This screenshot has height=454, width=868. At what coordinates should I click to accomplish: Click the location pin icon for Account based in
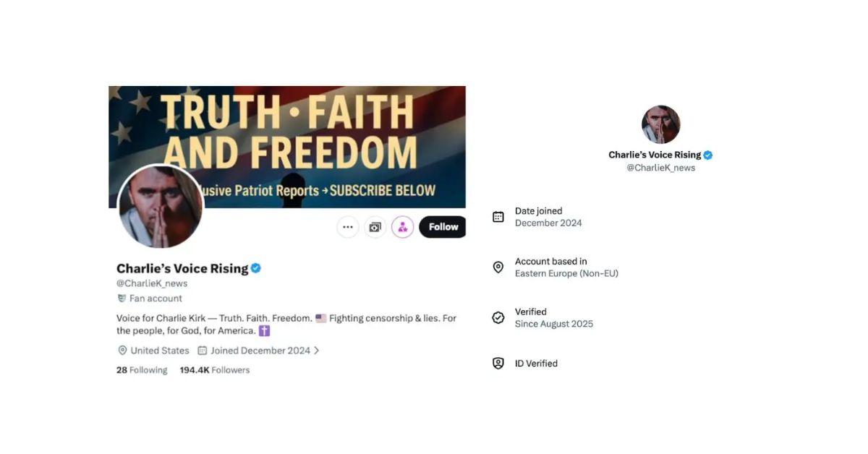tap(498, 267)
